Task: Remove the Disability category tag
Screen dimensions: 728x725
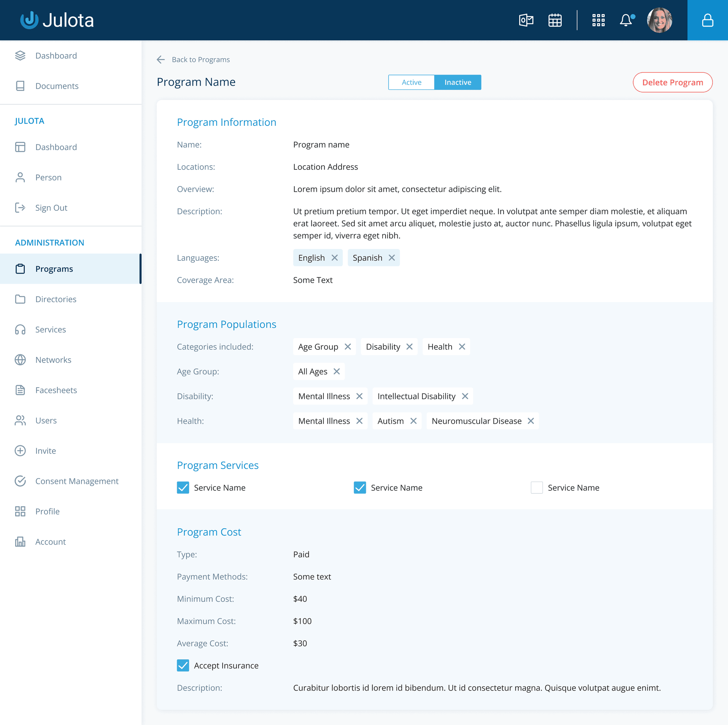Action: point(409,347)
